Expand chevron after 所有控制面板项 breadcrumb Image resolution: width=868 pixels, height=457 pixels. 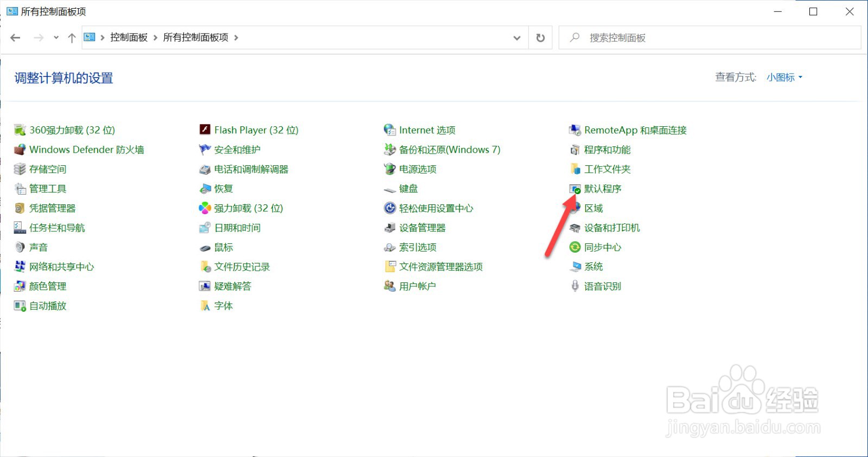[x=236, y=37]
